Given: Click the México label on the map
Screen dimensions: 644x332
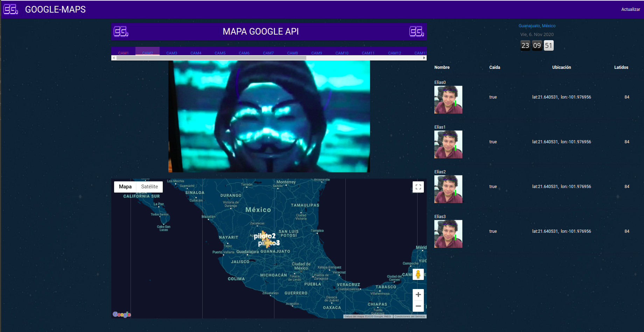Looking at the screenshot, I should [x=258, y=210].
